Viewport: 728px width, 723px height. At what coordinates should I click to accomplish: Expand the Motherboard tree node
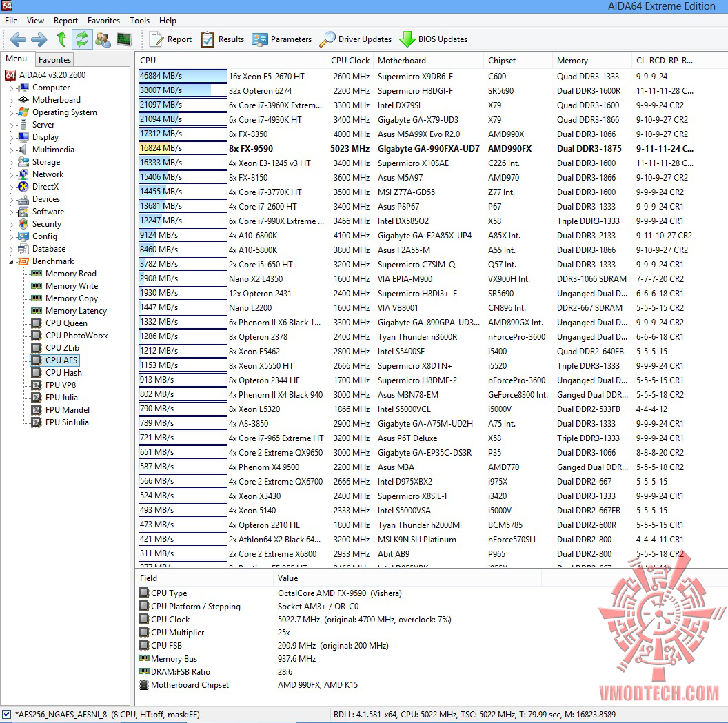(x=11, y=100)
